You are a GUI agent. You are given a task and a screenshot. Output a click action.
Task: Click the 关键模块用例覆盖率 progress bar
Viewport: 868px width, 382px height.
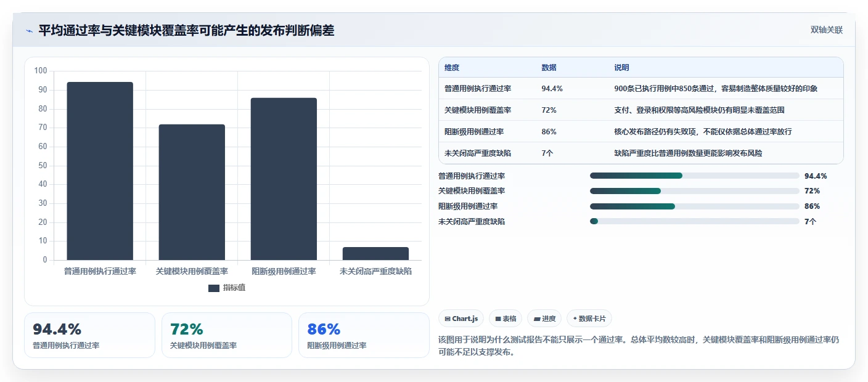pos(694,191)
